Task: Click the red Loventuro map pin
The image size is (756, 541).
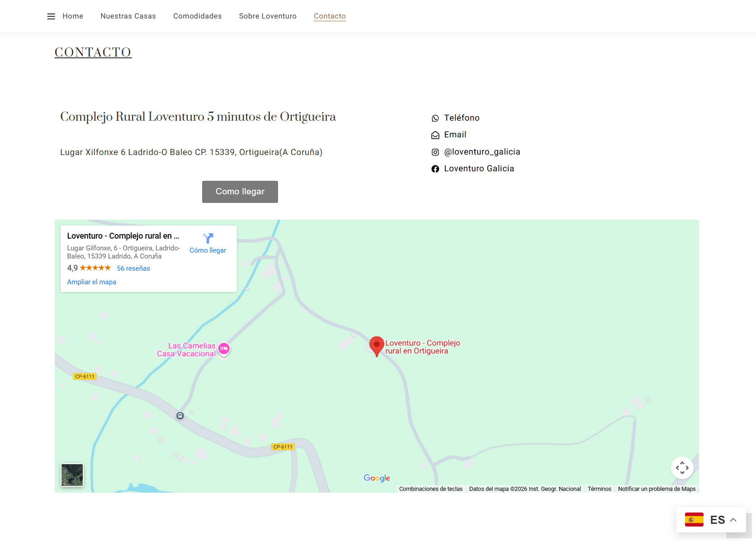Action: [x=376, y=346]
